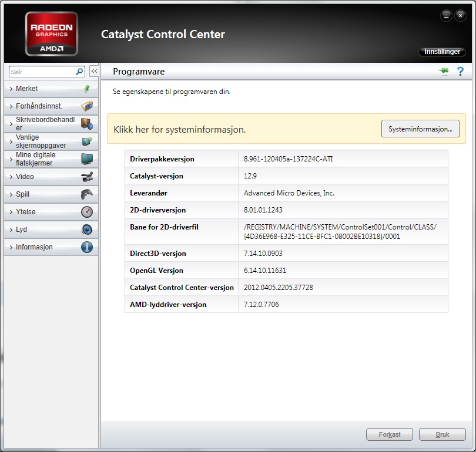This screenshot has height=452, width=476.
Task: Click the Forhåndsinnst. presets icon
Action: [87, 106]
